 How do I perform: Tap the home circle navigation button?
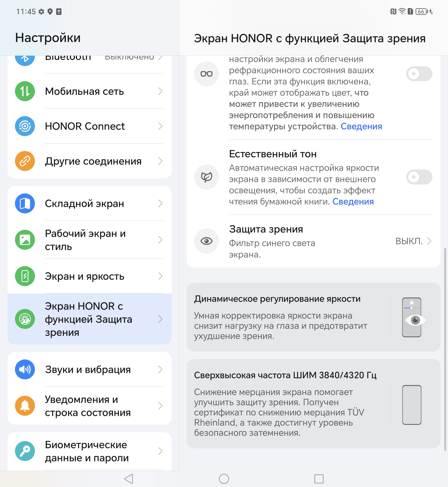(224, 479)
